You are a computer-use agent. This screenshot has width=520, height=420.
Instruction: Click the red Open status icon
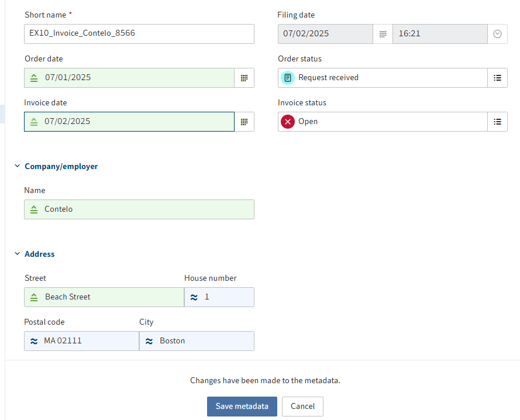(x=288, y=122)
